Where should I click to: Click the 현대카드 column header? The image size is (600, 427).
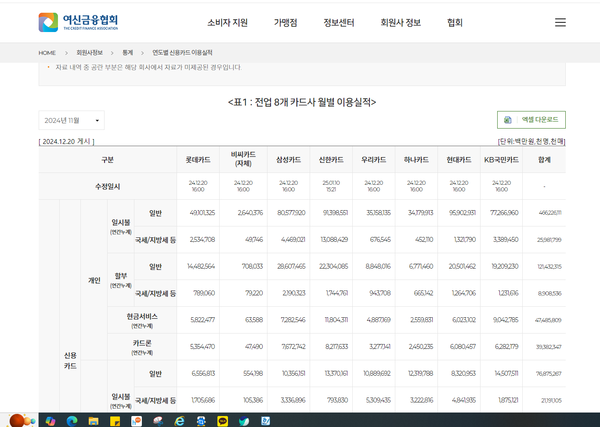(459, 160)
